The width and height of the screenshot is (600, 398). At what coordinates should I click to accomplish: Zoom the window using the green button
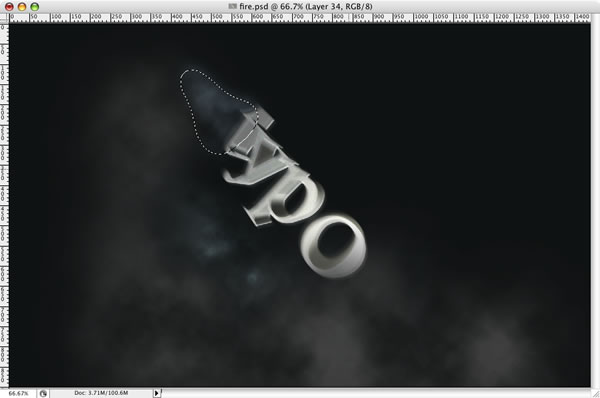(x=35, y=7)
